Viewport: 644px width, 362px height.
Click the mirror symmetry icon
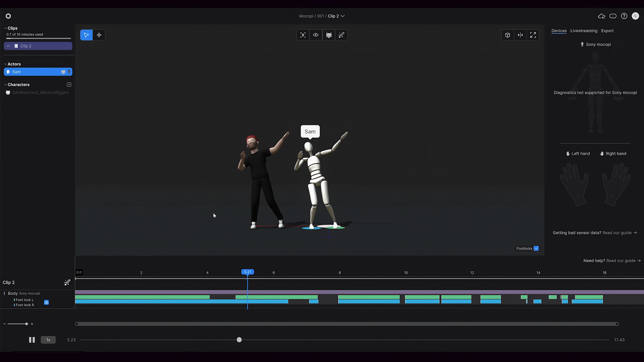521,35
